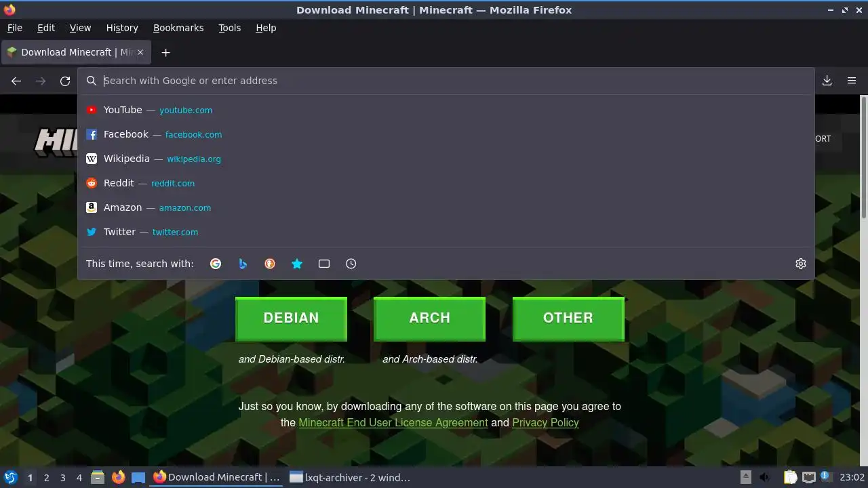Click the Back navigation arrow
Viewport: 868px width, 488px height.
16,81
